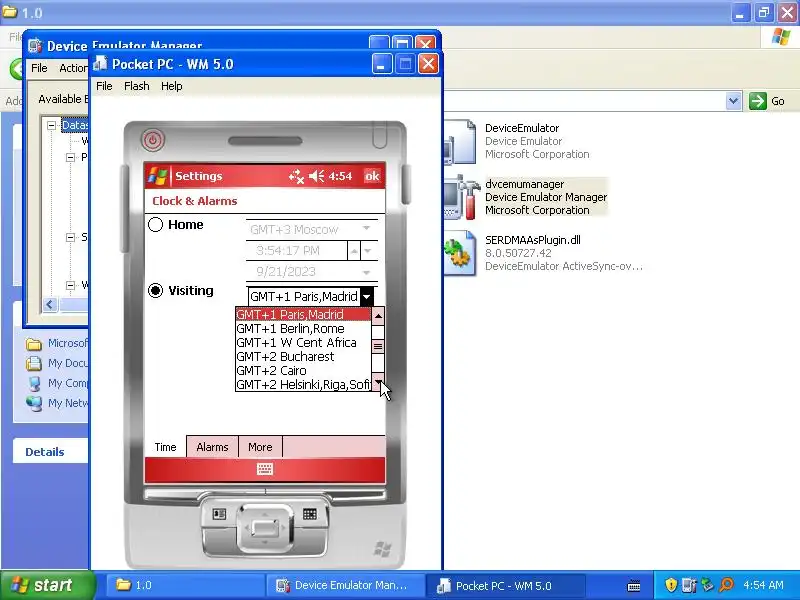Screen dimensions: 800x600
Task: Click the emulator power button icon
Action: pyautogui.click(x=153, y=140)
